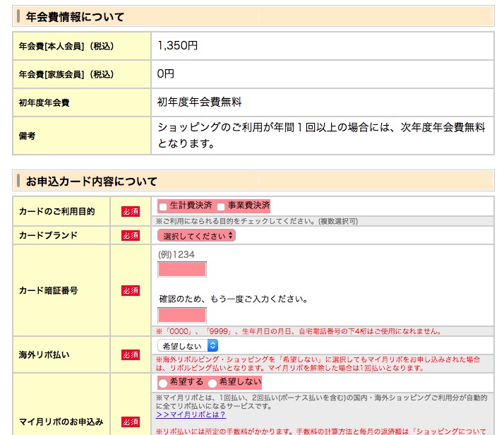Viewport: 504px width, 435px height.
Task: Click the ※マイ月リボとは、1回払い explanation text
Action: pyautogui.click(x=321, y=402)
